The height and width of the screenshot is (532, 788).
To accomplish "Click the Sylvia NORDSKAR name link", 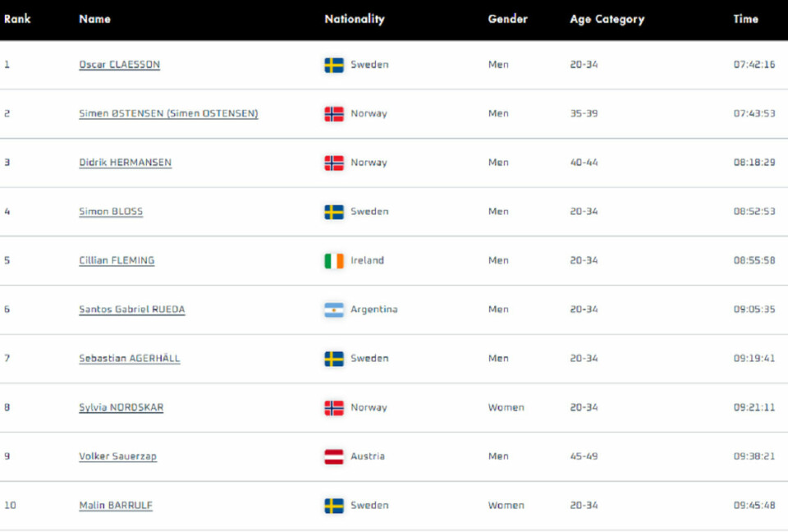I will [x=121, y=407].
